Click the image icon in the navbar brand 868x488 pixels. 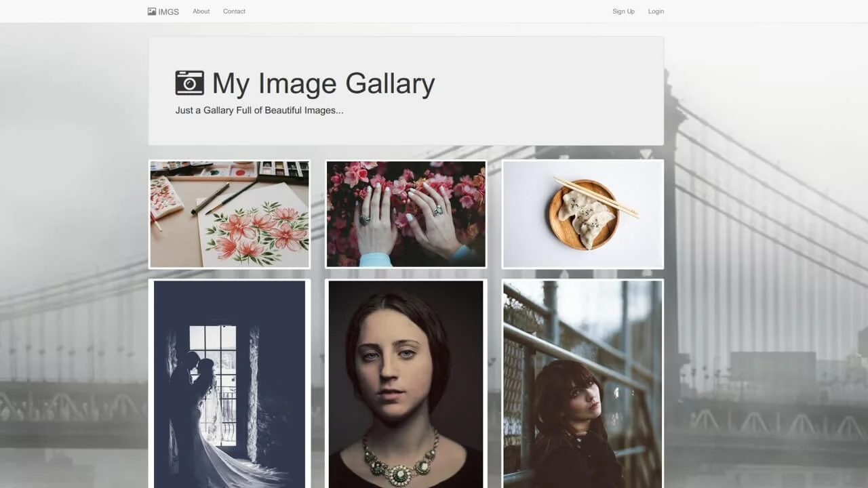point(151,11)
